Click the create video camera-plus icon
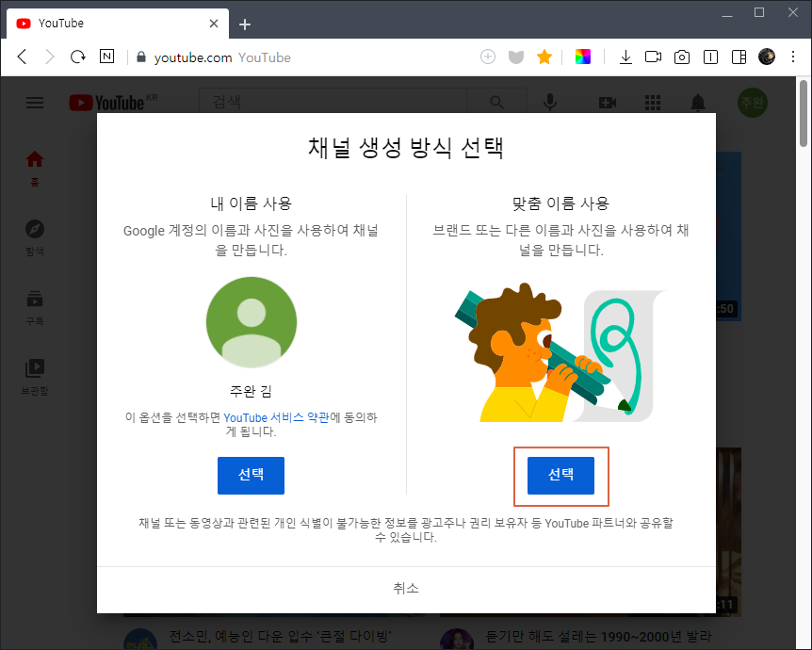The width and height of the screenshot is (812, 650). (x=608, y=103)
